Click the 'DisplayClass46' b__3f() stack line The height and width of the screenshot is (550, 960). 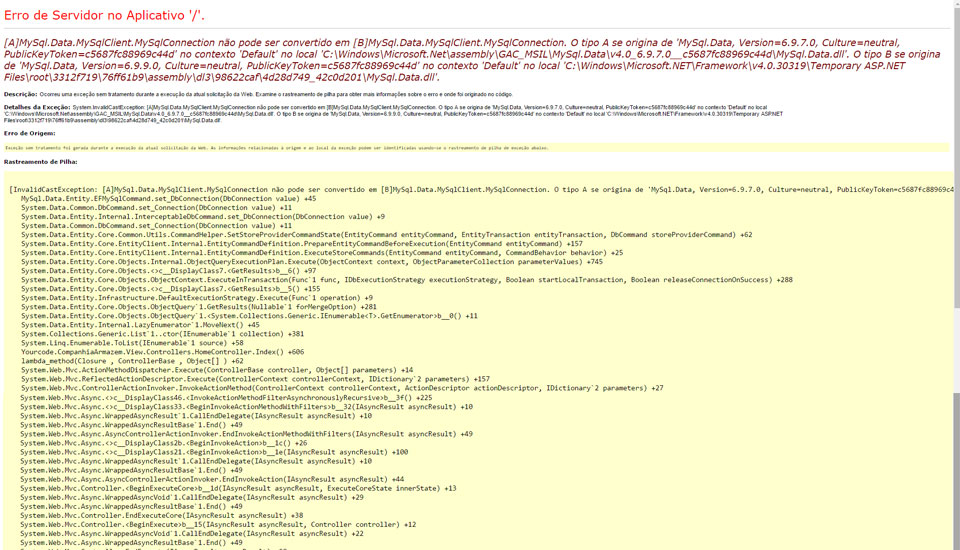(x=226, y=397)
